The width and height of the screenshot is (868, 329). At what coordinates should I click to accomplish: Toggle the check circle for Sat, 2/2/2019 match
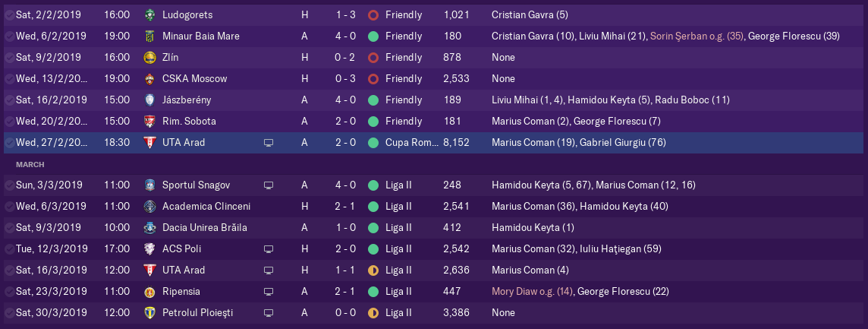[9, 15]
